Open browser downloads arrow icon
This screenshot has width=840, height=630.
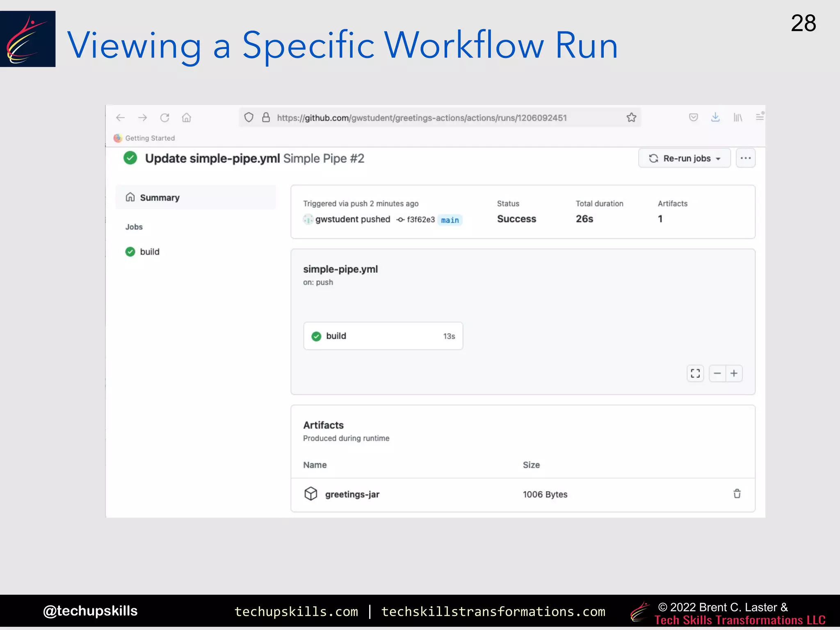[x=715, y=117]
